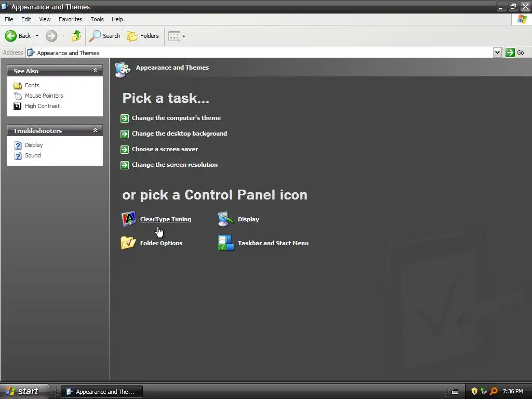
Task: Click the grayed Forward arrow icon
Action: [51, 36]
